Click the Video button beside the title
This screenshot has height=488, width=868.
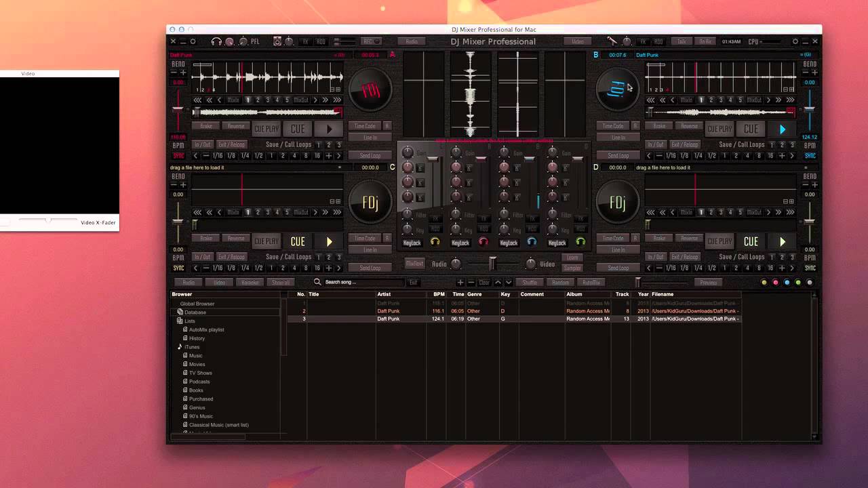(578, 41)
